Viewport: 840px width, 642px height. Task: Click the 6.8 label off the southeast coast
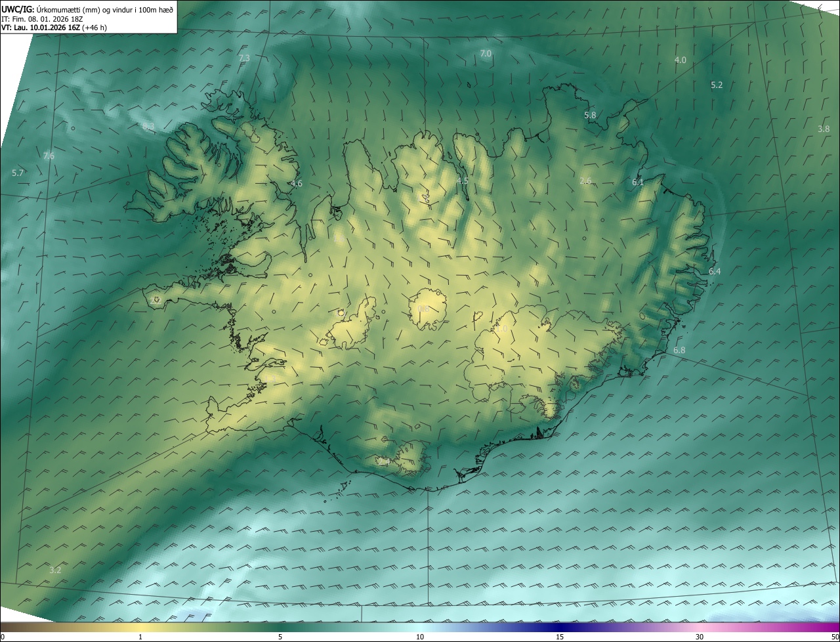679,351
